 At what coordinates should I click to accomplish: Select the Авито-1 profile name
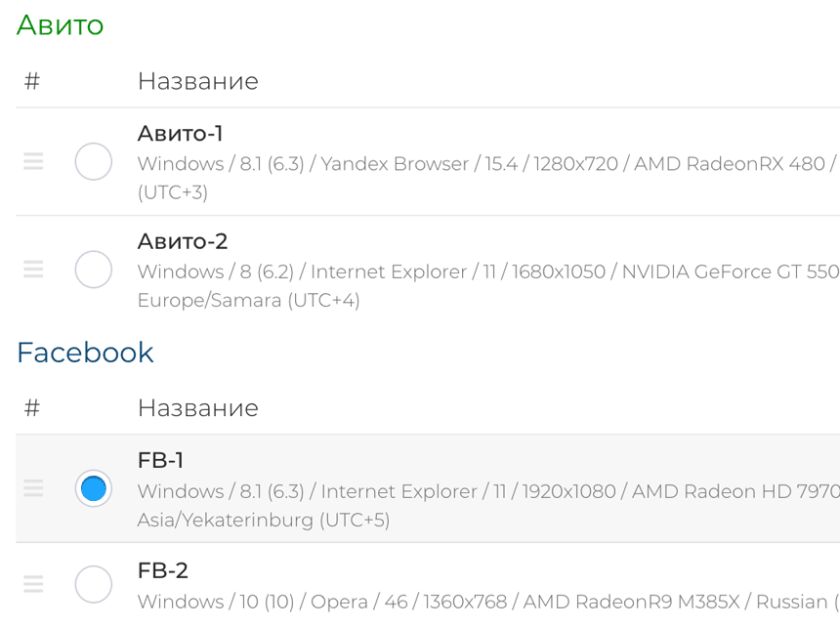pos(180,134)
